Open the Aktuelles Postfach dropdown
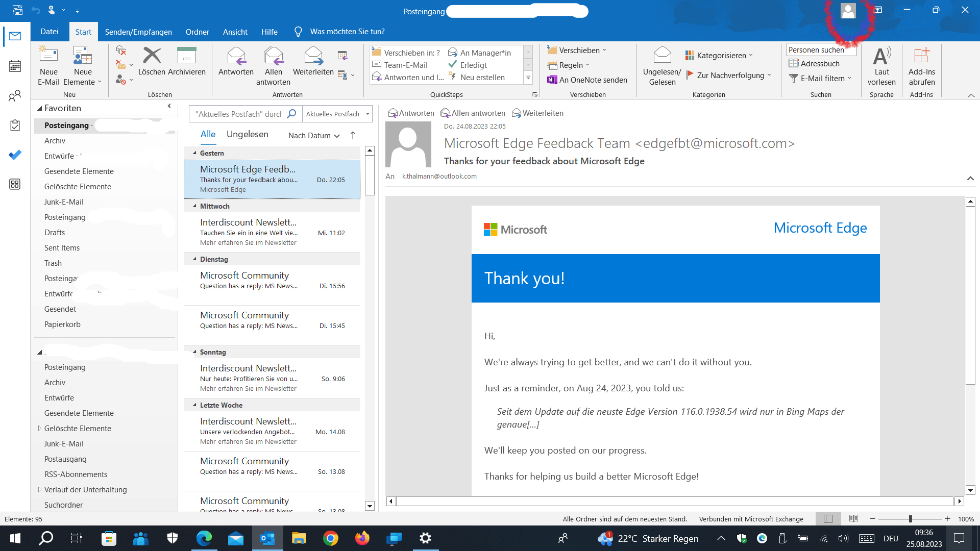The height and width of the screenshot is (551, 980). 367,114
